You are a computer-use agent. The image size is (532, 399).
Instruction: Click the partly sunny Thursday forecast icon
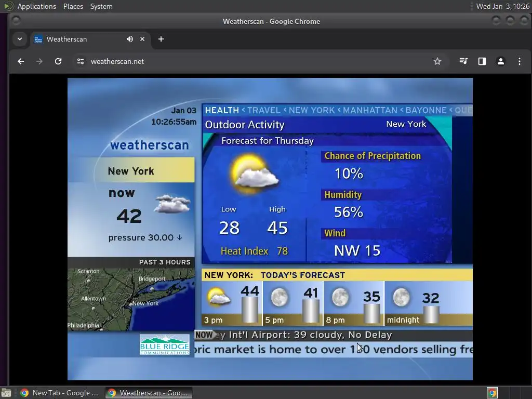click(255, 174)
